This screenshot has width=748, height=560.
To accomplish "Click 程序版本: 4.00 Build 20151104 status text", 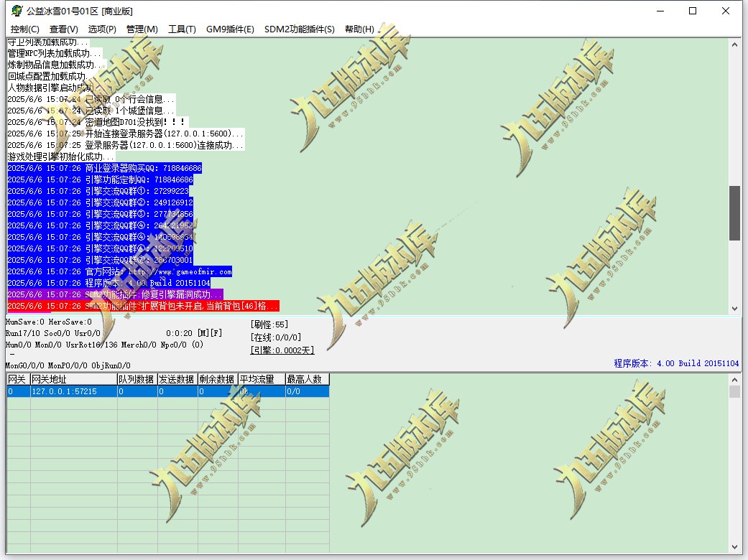I will tap(676, 364).
